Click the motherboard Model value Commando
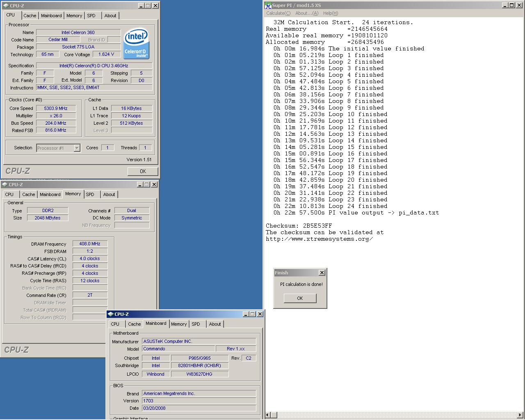This screenshot has width=525, height=420. 178,349
